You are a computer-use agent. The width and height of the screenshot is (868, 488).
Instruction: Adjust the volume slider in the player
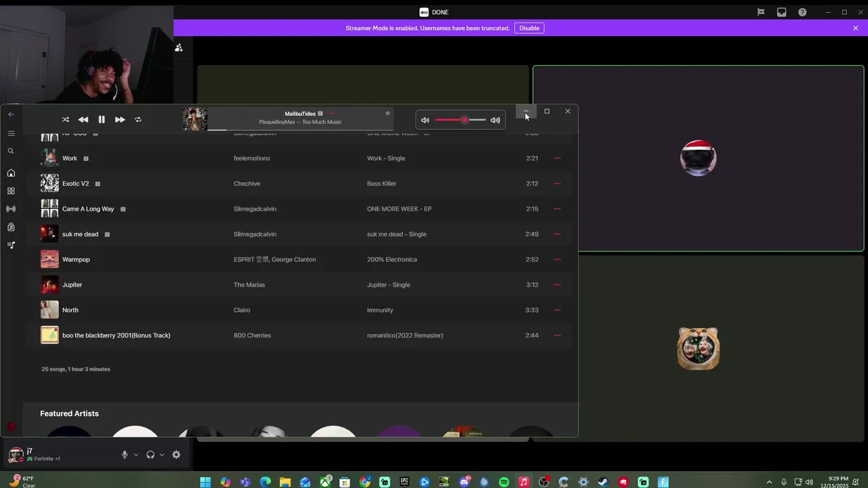pyautogui.click(x=460, y=120)
